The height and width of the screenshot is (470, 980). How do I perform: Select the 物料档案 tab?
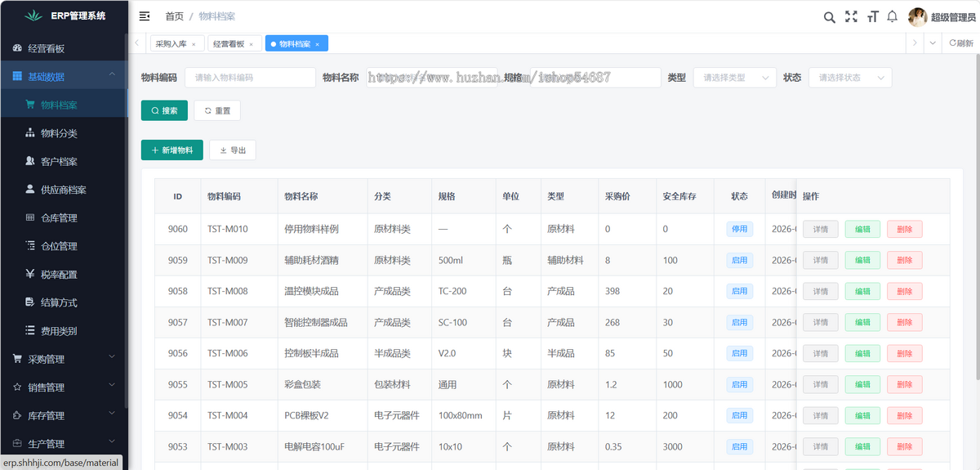click(295, 44)
